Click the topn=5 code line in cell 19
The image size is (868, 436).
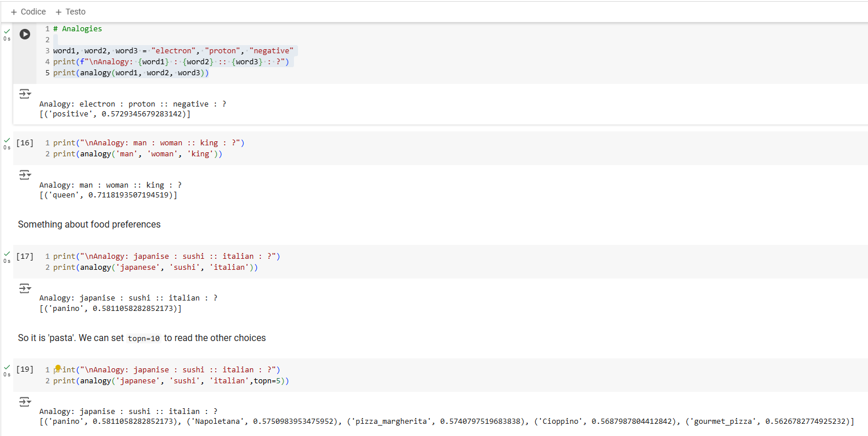point(171,381)
